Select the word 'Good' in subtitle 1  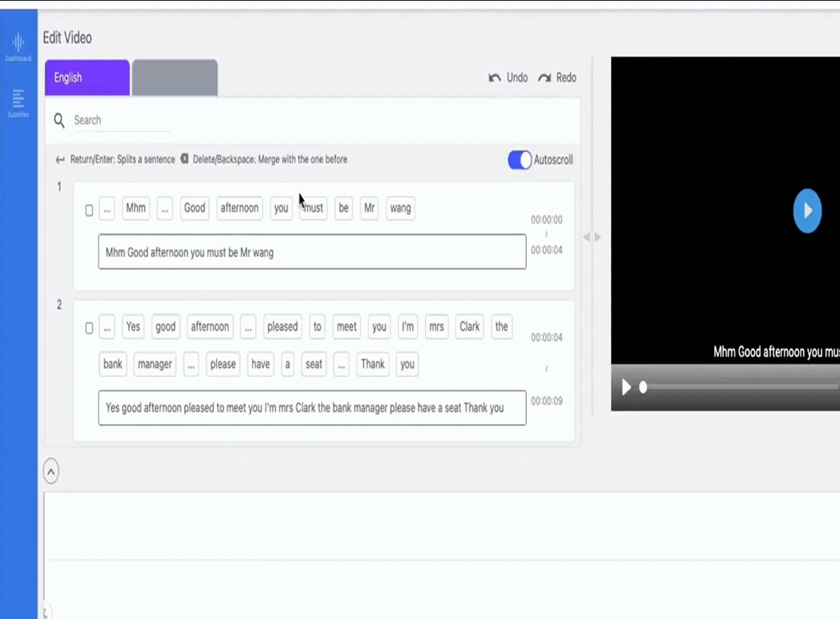coord(195,208)
